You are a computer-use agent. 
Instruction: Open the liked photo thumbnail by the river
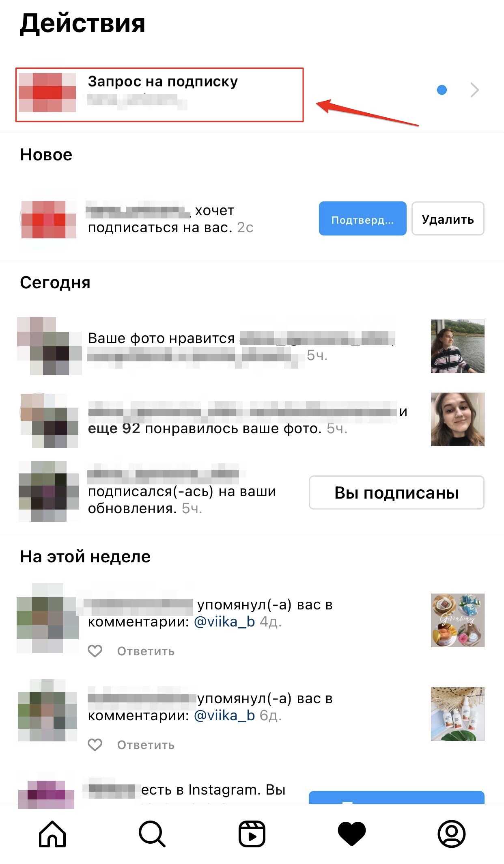457,346
